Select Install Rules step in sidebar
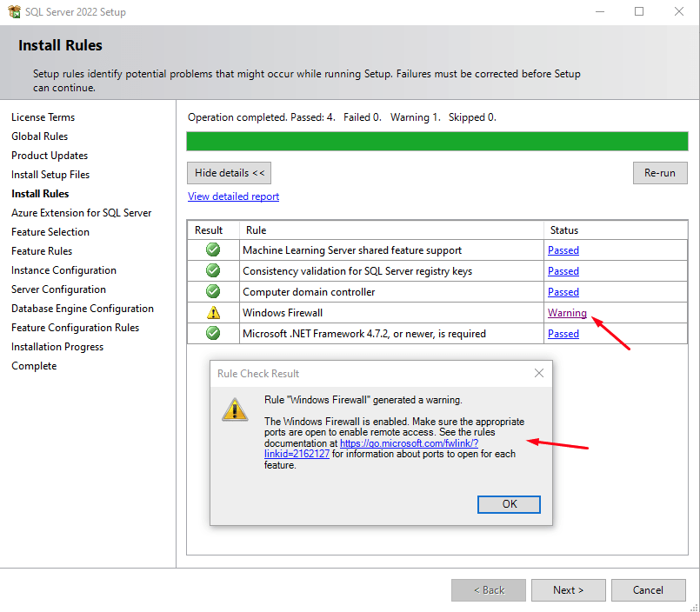The height and width of the screenshot is (612, 700). click(x=40, y=194)
